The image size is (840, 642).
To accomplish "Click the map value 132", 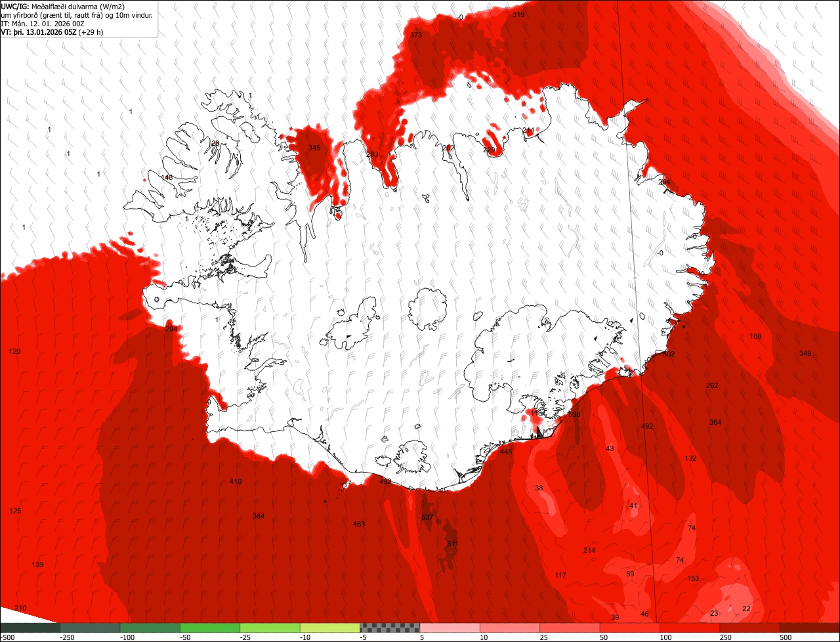I will pyautogui.click(x=690, y=458).
